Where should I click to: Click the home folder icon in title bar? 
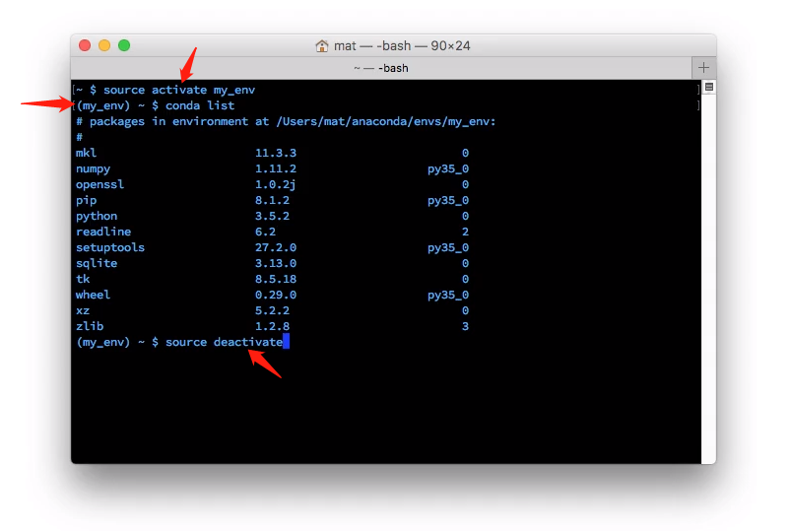(322, 45)
